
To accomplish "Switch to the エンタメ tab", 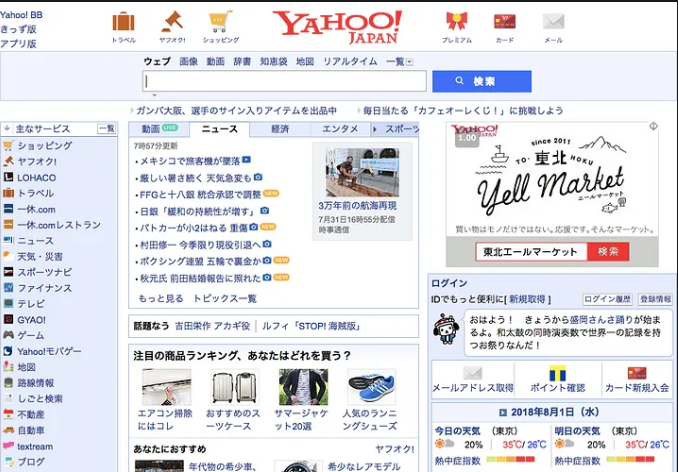I will point(340,129).
